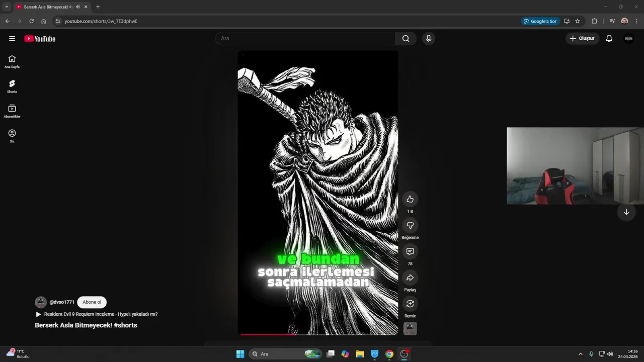This screenshot has width=644, height=362.
Task: Open File Explorer from the taskbar
Action: tap(360, 354)
